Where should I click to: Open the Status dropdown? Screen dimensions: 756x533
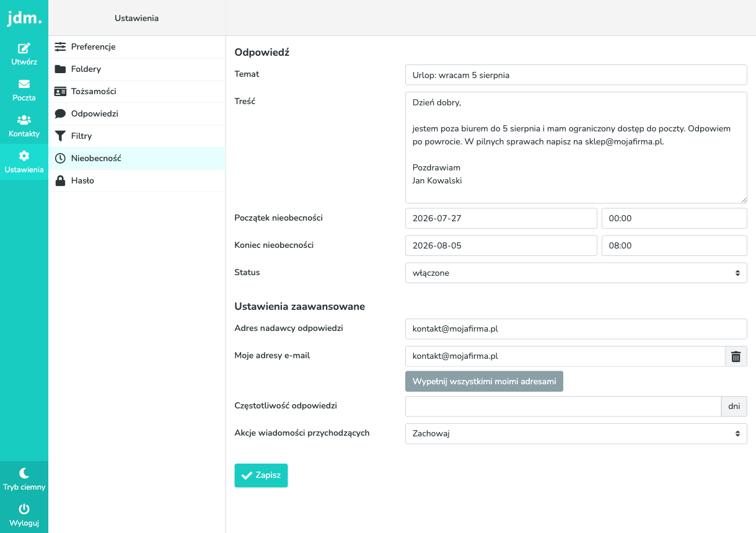point(576,273)
